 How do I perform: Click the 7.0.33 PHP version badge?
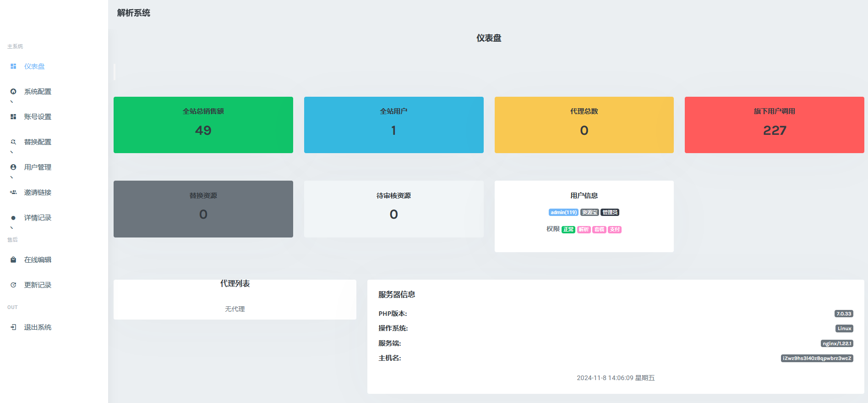click(x=844, y=314)
